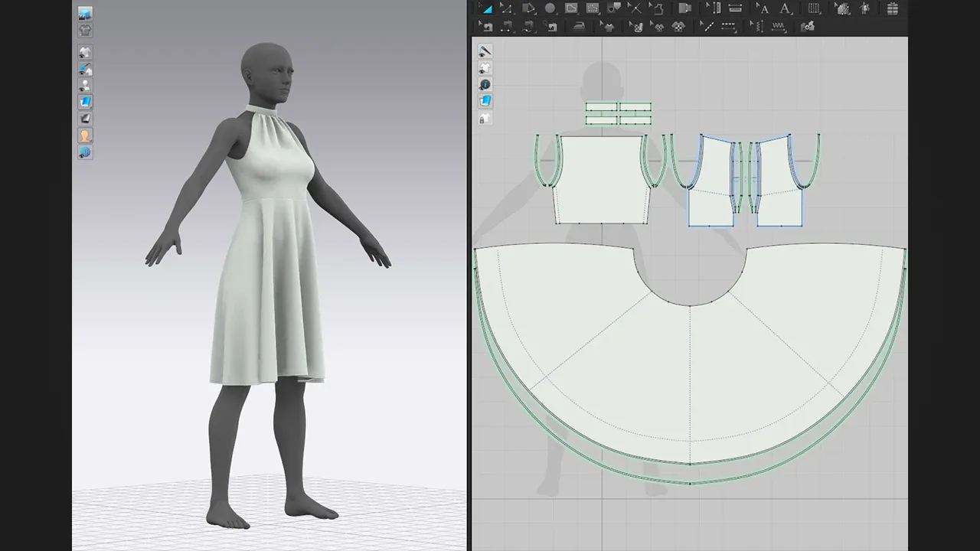Select the Edit Sewing tool
This screenshot has height=551, width=980.
point(486,26)
